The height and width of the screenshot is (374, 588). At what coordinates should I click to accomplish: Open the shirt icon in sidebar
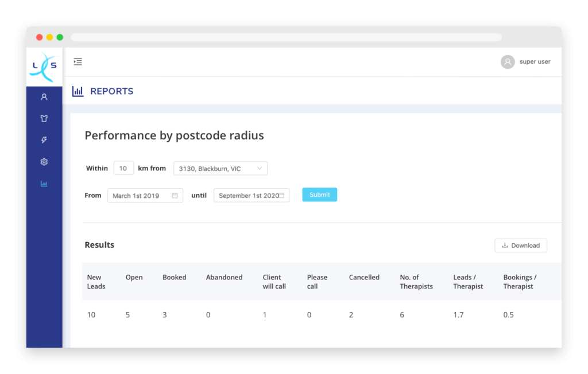[x=44, y=118]
